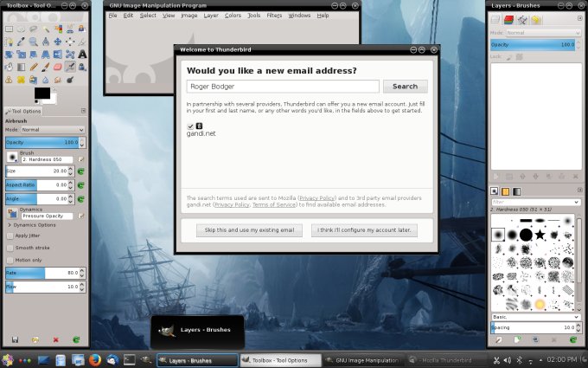Viewport: 588px width, 368px height.
Task: Select the Eraser tool
Action: point(58,67)
